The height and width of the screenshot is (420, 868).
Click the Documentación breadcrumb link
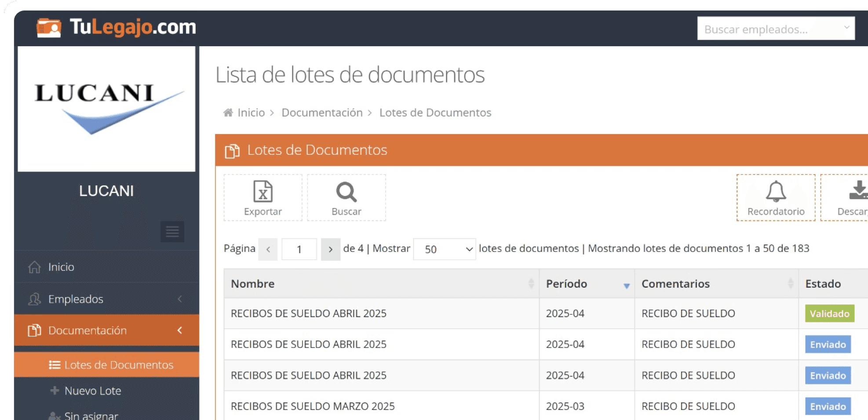(322, 112)
